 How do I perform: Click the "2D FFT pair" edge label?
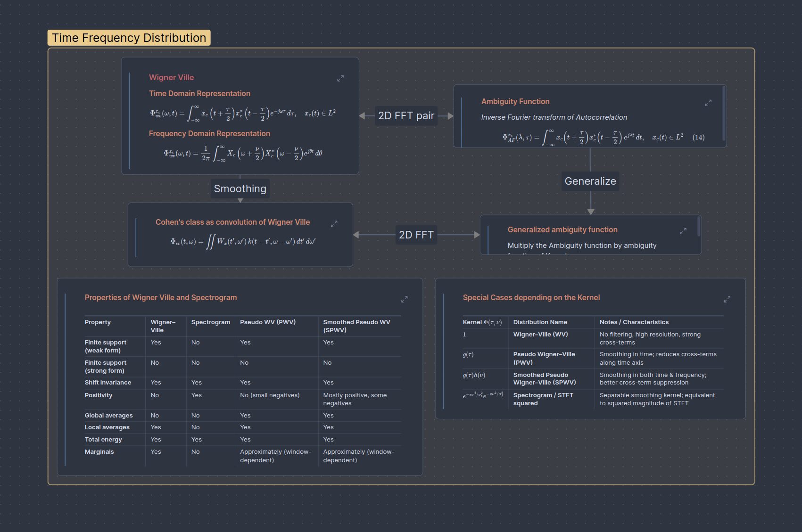pyautogui.click(x=406, y=116)
